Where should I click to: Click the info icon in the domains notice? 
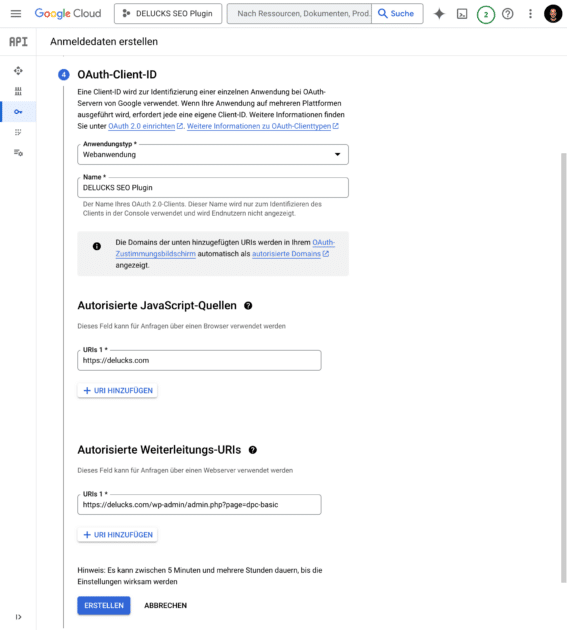(x=97, y=246)
